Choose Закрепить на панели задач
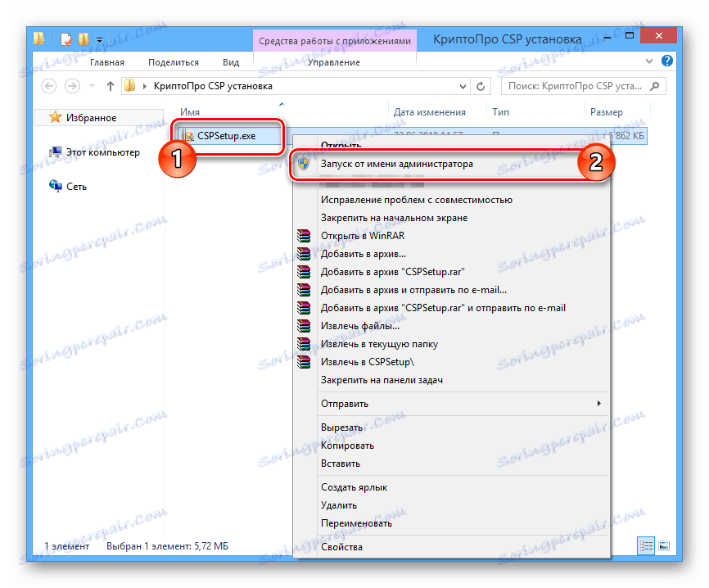Image resolution: width=709 pixels, height=588 pixels. (x=451, y=380)
